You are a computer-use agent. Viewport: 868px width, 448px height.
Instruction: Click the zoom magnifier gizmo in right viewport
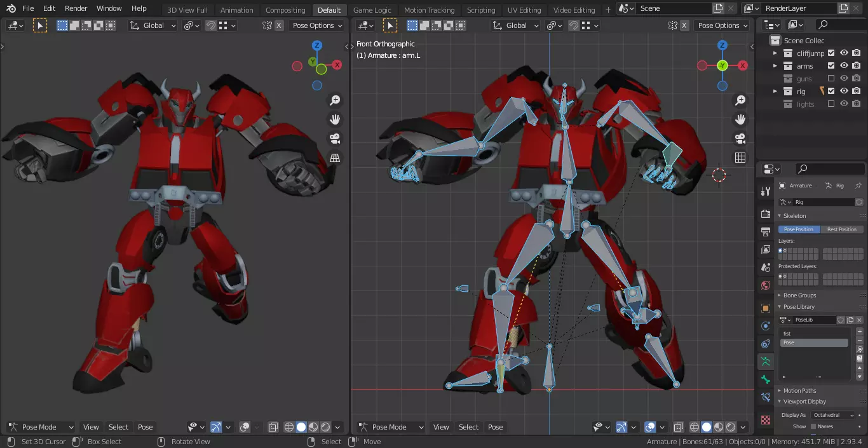[740, 100]
